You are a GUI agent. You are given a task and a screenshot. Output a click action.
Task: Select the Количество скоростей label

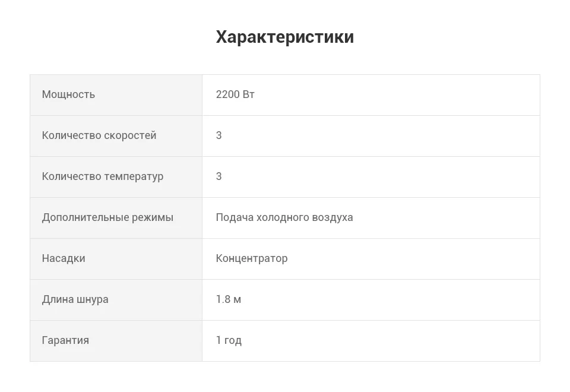[99, 135]
